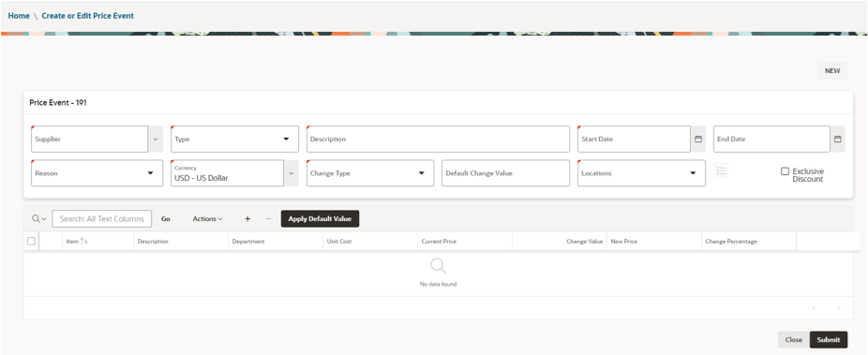
Task: Open the Locations dropdown
Action: coord(641,173)
